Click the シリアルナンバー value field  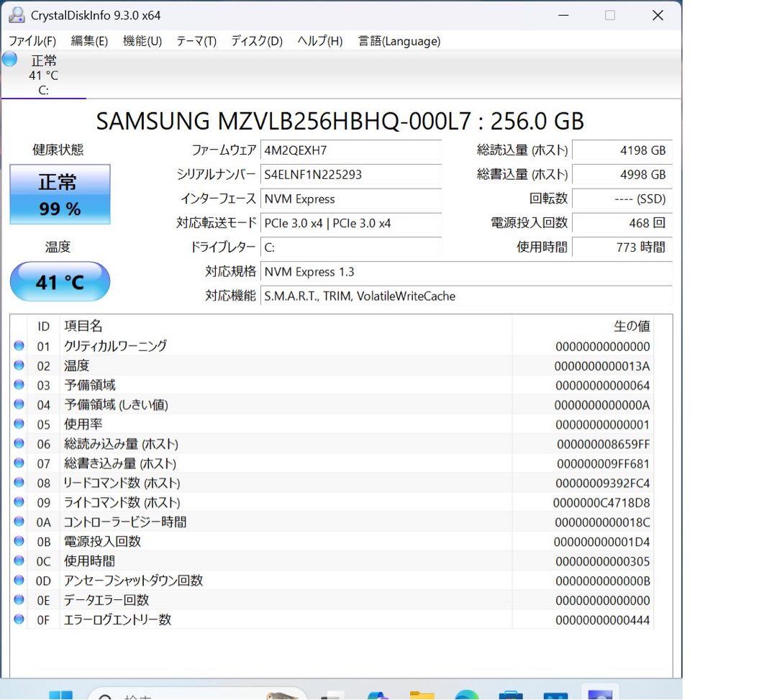(x=350, y=175)
